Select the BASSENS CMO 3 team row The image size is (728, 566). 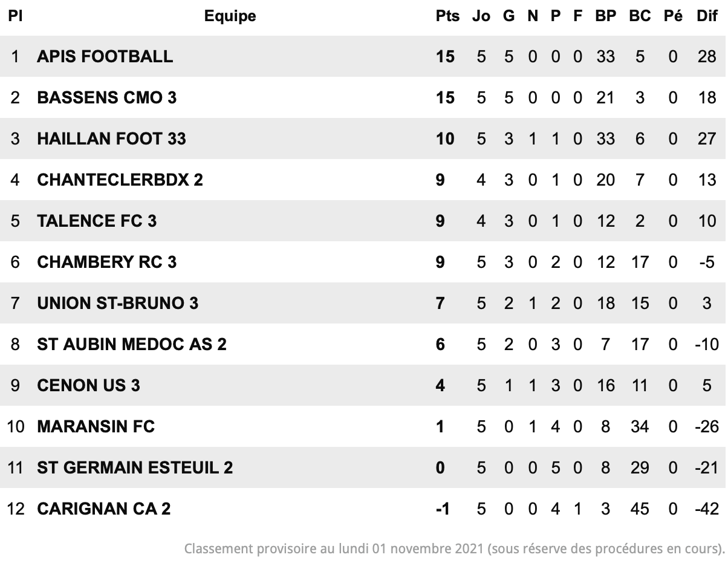point(363,97)
